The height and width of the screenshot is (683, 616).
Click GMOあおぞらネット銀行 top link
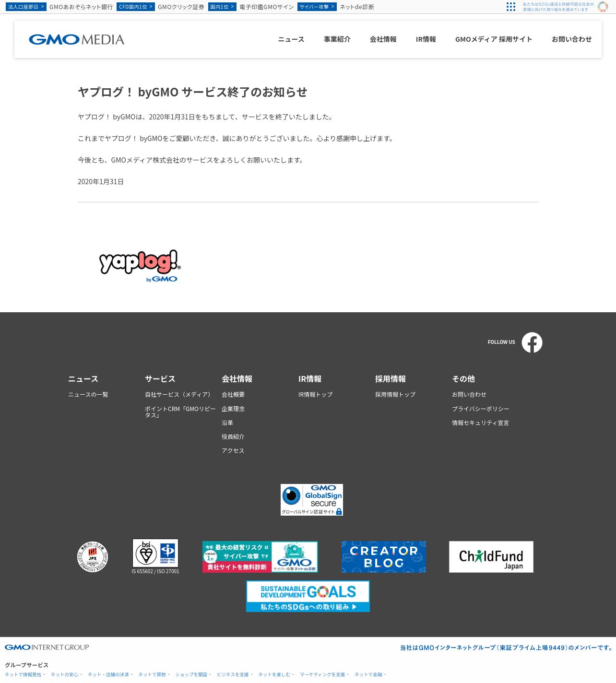point(81,7)
